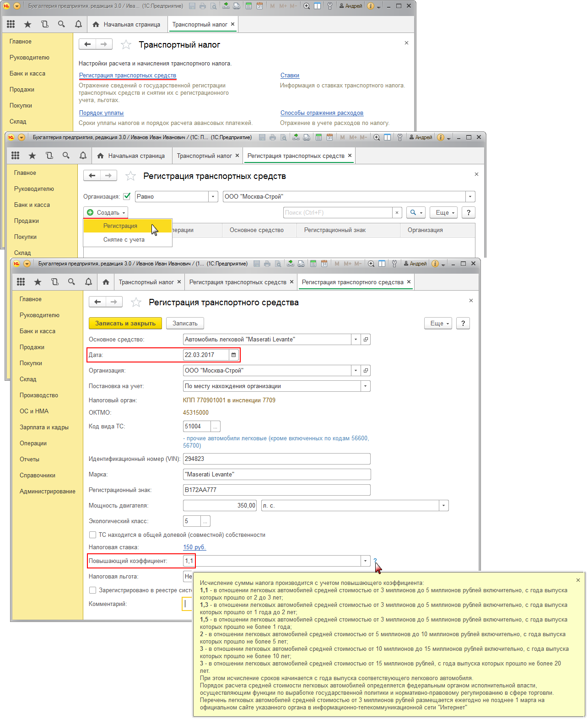Expand Организация dropdown arrow in registration form

[x=356, y=371]
